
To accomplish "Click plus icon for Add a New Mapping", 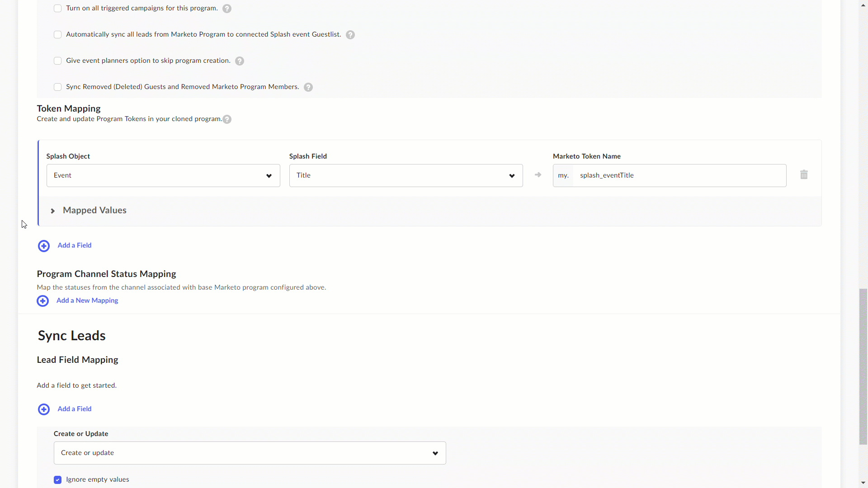I will [43, 301].
